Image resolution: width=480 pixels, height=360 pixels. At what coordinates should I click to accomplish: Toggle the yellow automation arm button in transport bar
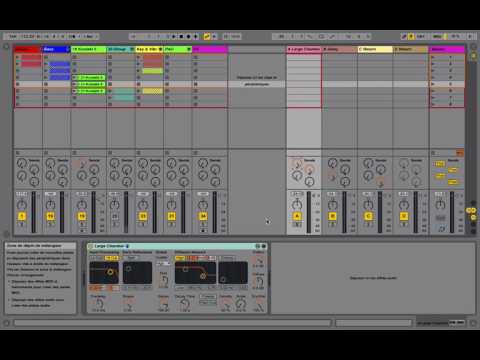207,36
